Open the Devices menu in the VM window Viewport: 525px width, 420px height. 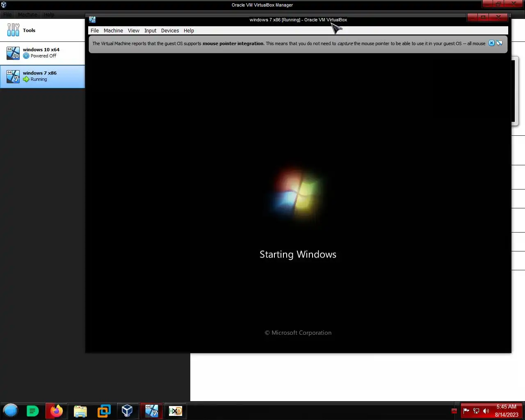[170, 31]
